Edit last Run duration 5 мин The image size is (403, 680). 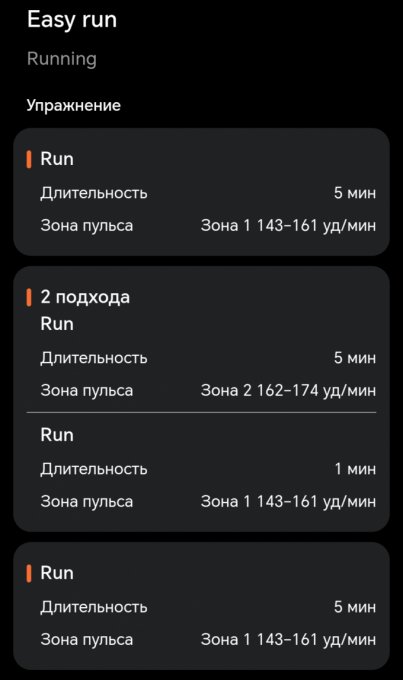[354, 607]
